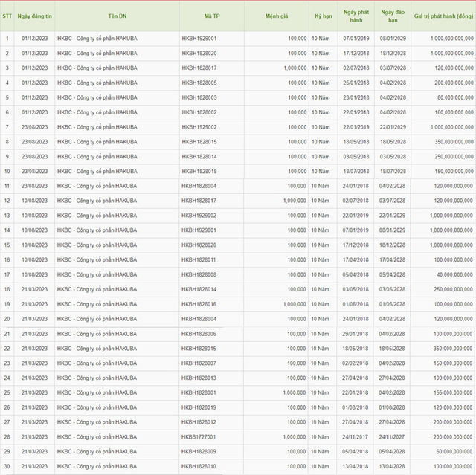
Task: Click the Kỳ hạn column header
Action: point(324,16)
